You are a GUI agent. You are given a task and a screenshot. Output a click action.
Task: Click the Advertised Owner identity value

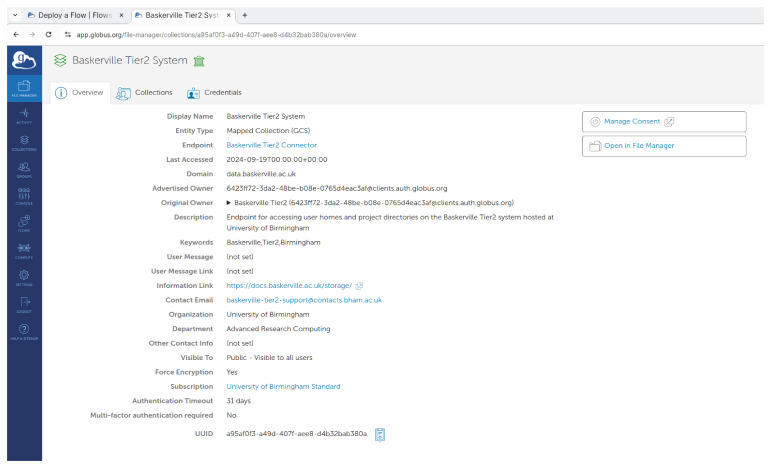click(x=337, y=188)
